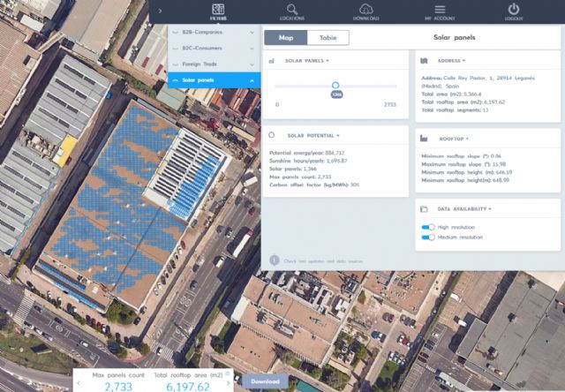
Task: Click the Download cloud icon in top bar
Action: 365,10
